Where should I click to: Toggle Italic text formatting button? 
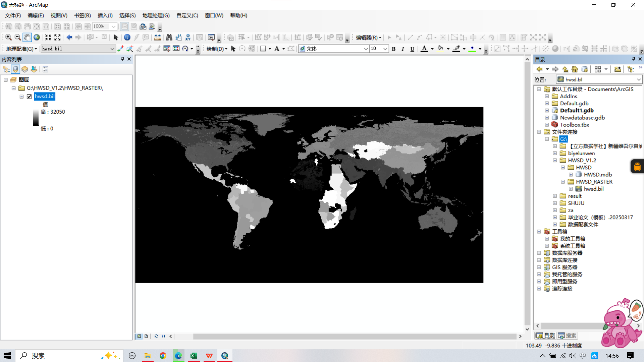point(403,49)
